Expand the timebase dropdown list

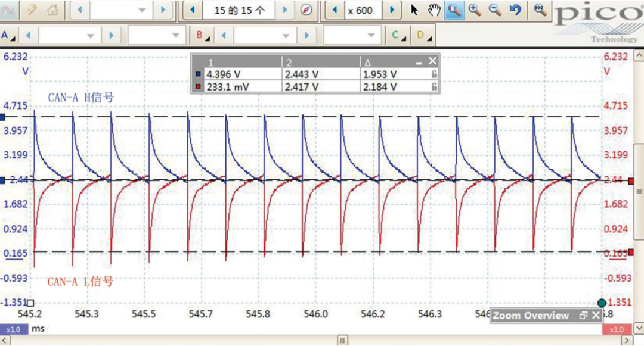[141, 10]
